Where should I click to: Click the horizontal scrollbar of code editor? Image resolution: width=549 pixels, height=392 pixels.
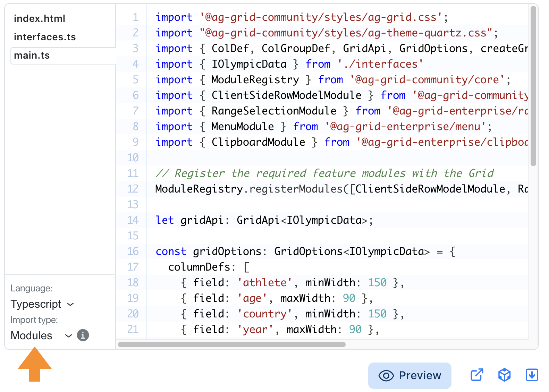click(232, 344)
